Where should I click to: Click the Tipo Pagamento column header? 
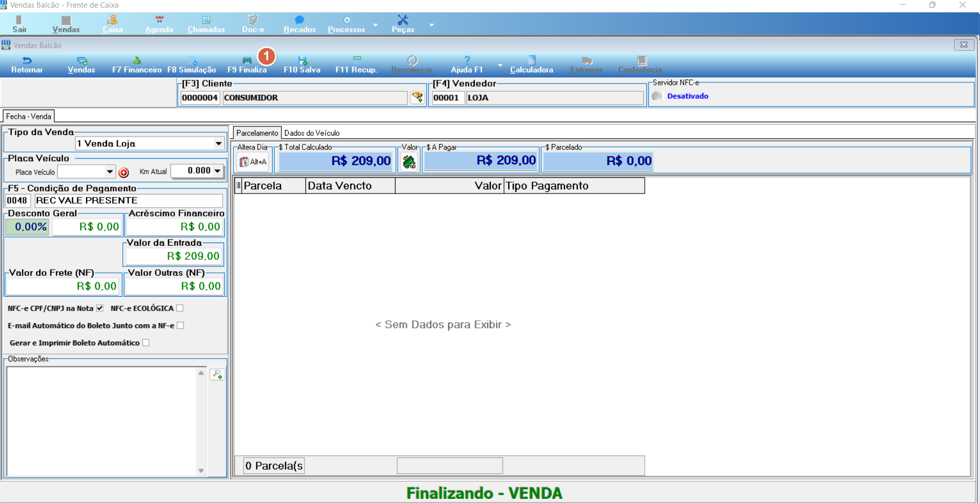tap(574, 185)
